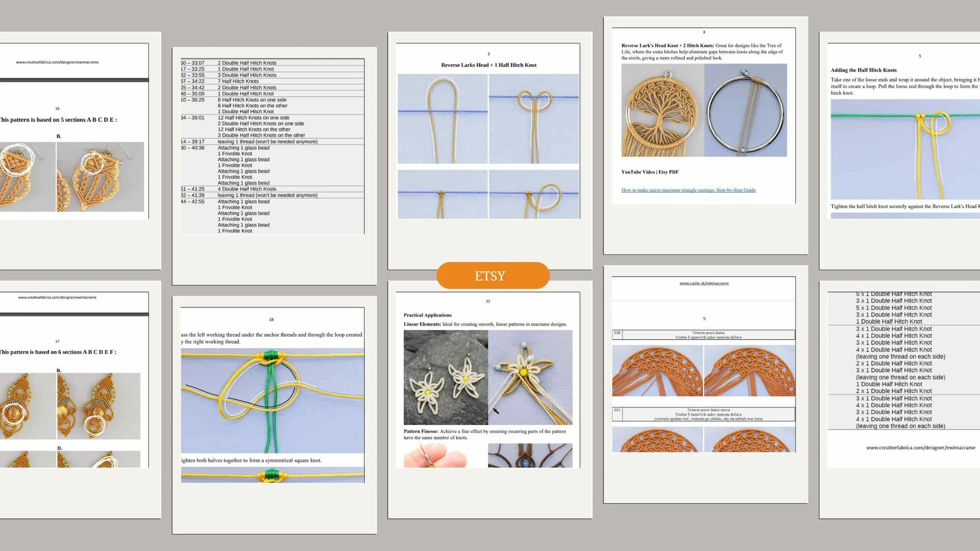Screen dimensions: 980x551
Task: Open the www.sashe.sk/ewimacrame link
Action: pos(704,283)
